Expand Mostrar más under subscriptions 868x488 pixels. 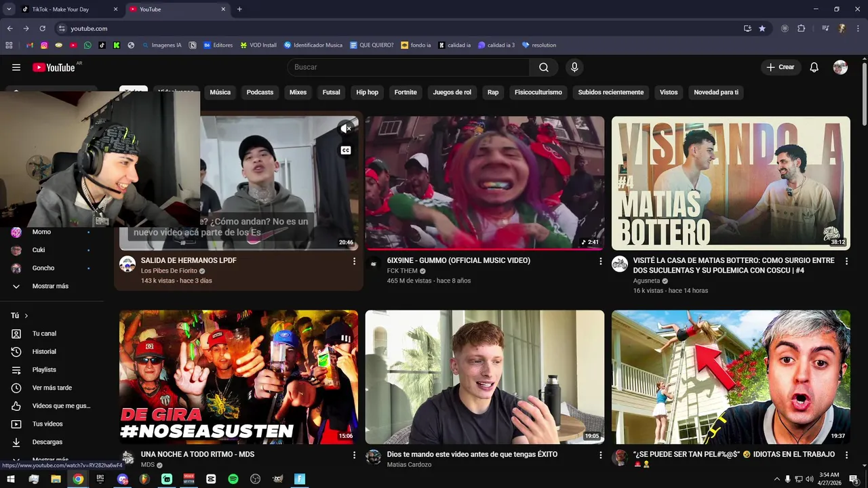52,286
